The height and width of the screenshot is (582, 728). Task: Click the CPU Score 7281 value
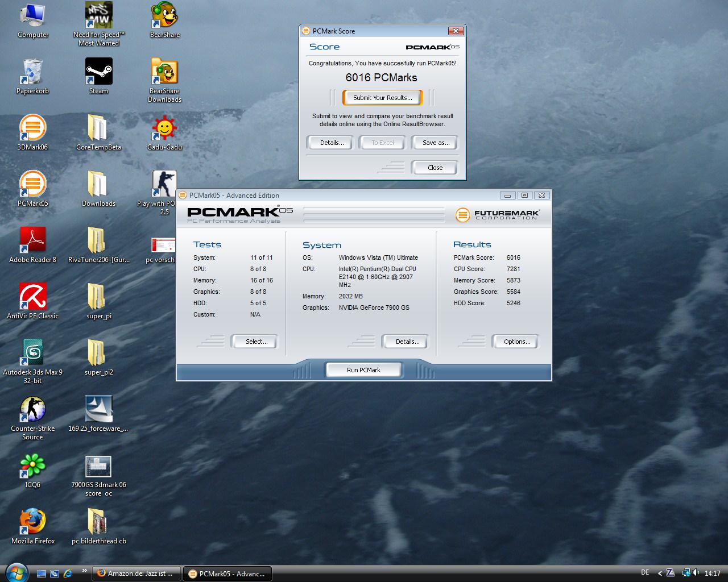pyautogui.click(x=513, y=269)
